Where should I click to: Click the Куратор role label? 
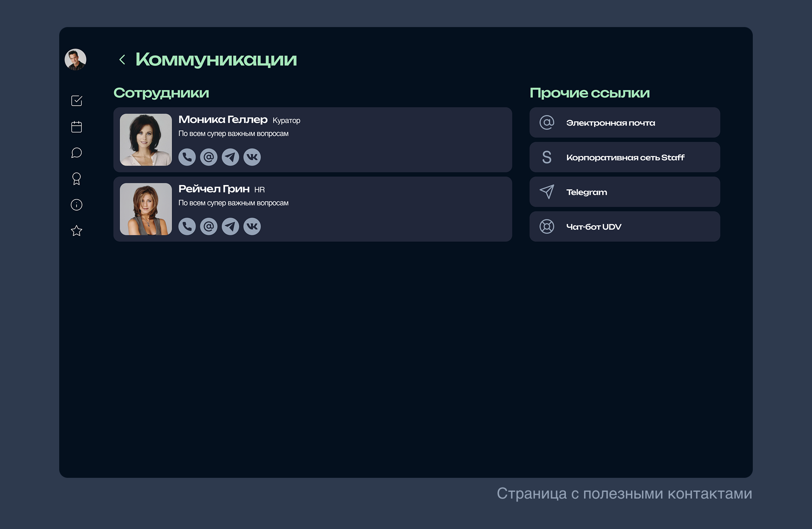(286, 121)
